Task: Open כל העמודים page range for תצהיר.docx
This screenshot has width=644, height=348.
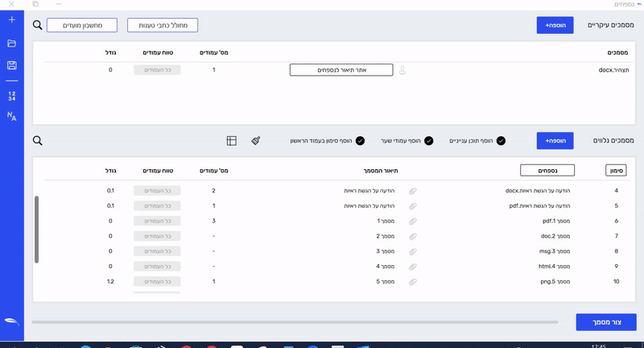Action: (157, 70)
